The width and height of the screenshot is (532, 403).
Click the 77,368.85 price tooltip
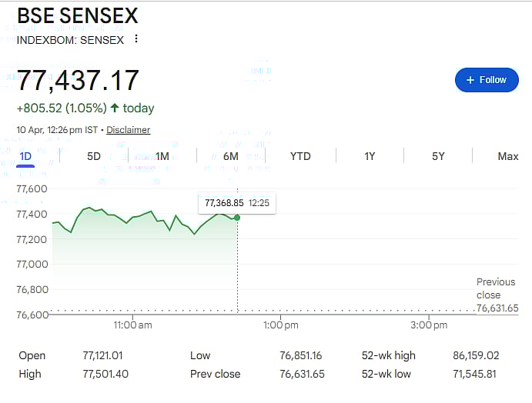click(x=224, y=203)
